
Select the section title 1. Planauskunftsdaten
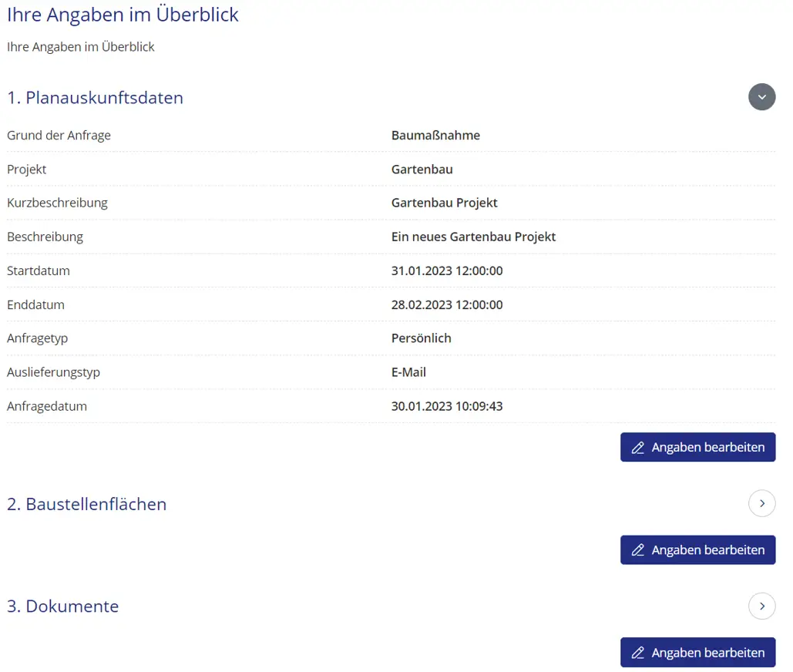[95, 97]
